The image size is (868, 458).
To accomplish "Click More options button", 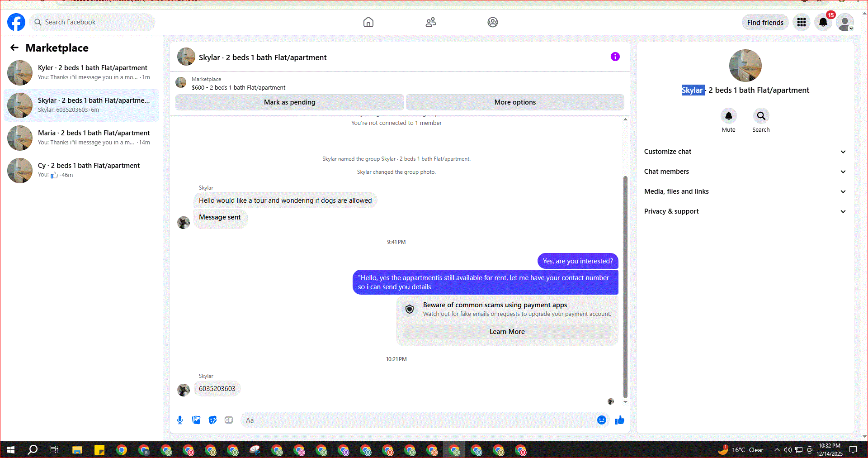I will pos(515,102).
